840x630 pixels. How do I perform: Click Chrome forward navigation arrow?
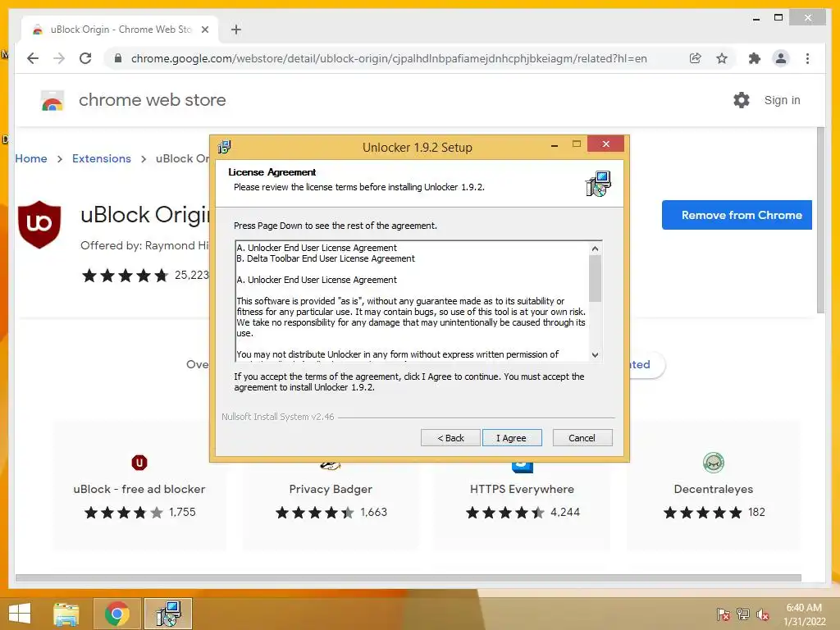(59, 58)
